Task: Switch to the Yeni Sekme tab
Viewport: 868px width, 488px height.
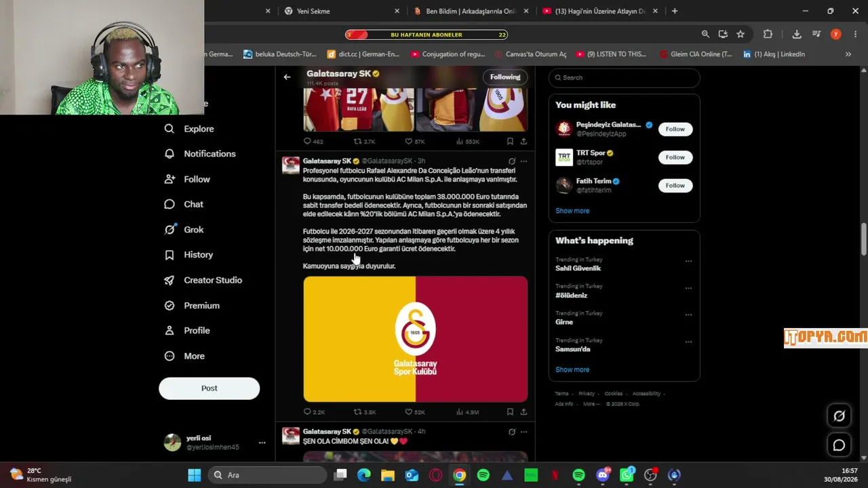Action: 341,11
